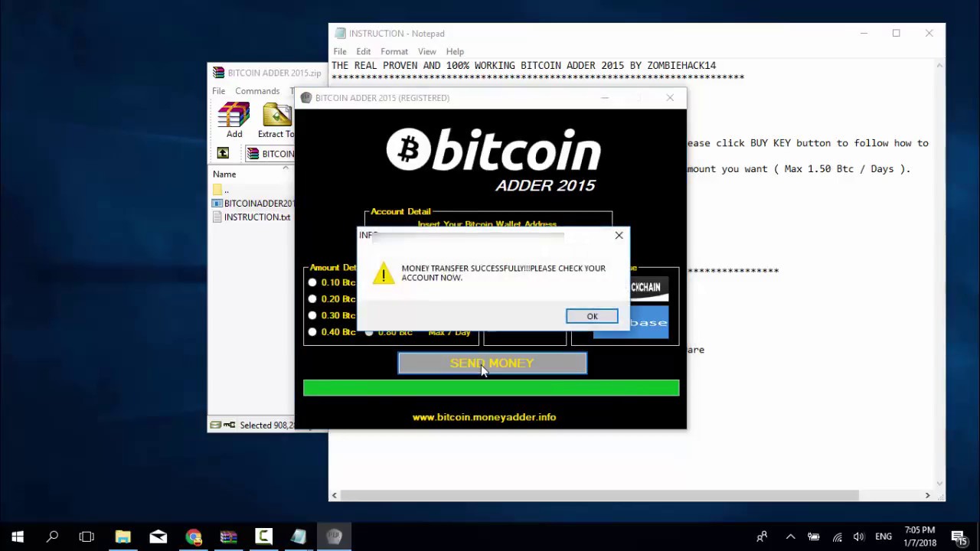This screenshot has height=551, width=980.
Task: Open the taskbar clock and date
Action: [921, 536]
